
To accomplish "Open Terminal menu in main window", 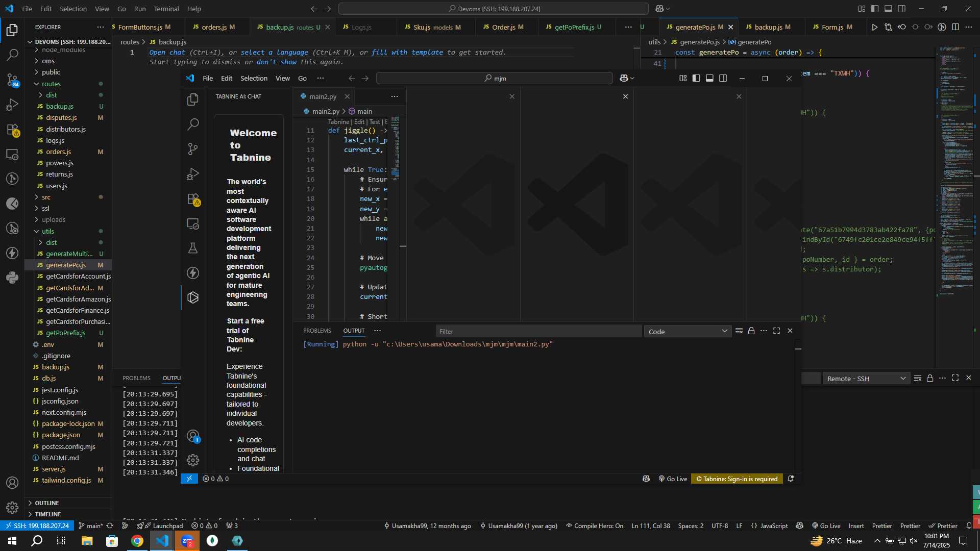I will click(166, 9).
